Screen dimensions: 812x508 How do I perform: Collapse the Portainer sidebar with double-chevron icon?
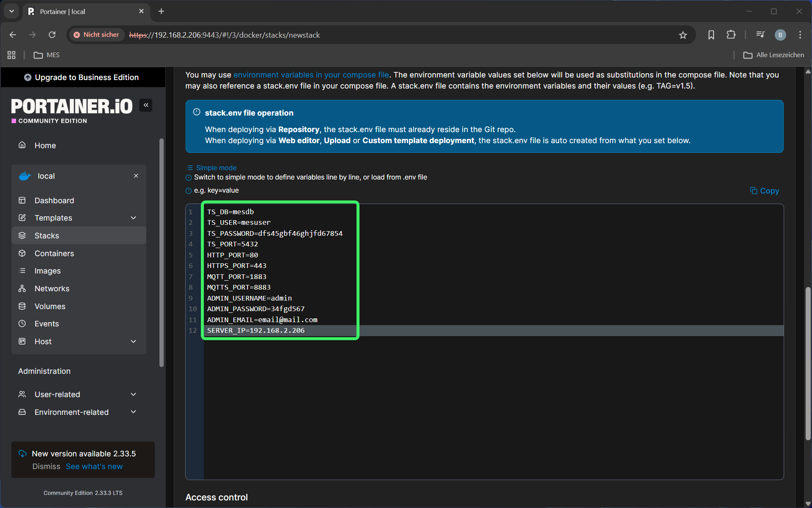click(146, 105)
